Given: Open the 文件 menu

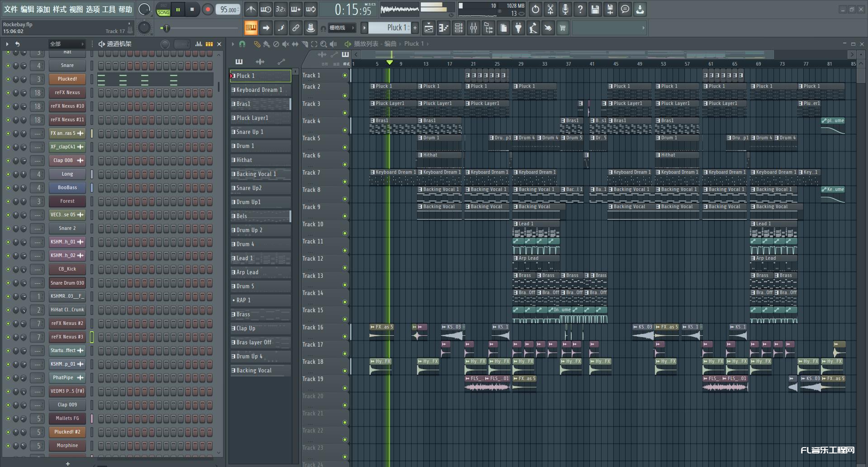Looking at the screenshot, I should [11, 10].
